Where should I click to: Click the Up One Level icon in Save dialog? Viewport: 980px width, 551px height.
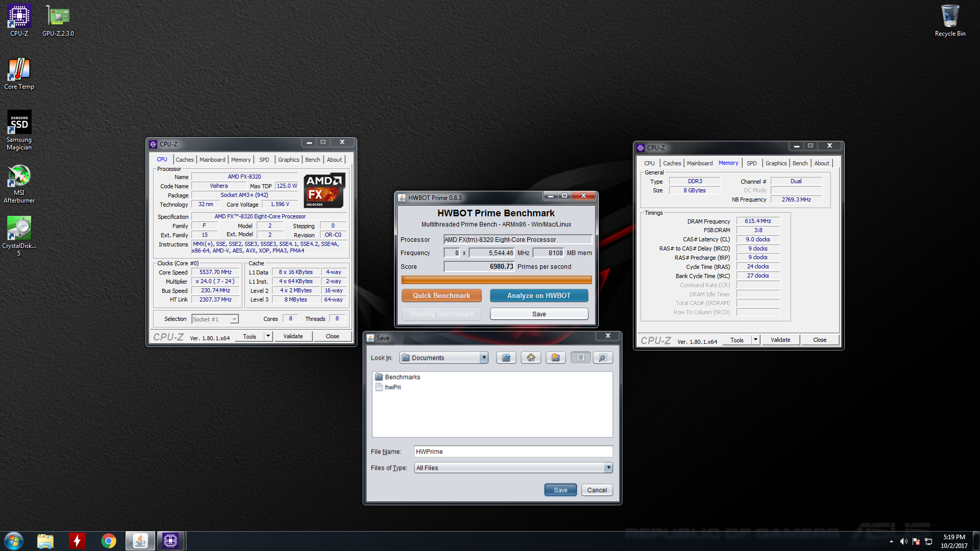[x=506, y=358]
